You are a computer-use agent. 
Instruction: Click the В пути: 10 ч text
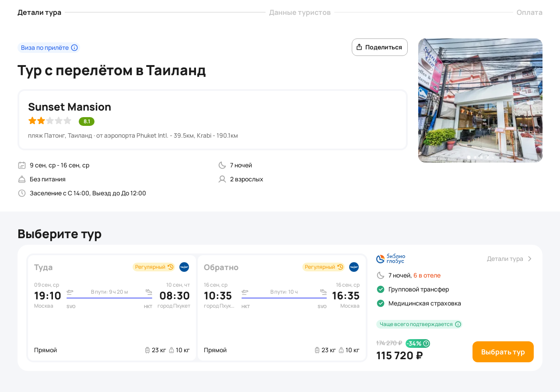click(284, 292)
